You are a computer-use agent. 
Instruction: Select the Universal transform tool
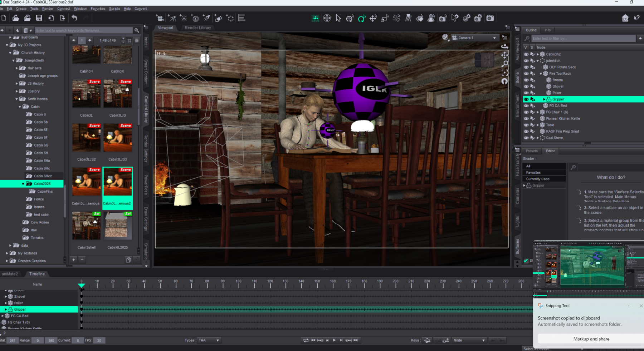click(x=350, y=18)
